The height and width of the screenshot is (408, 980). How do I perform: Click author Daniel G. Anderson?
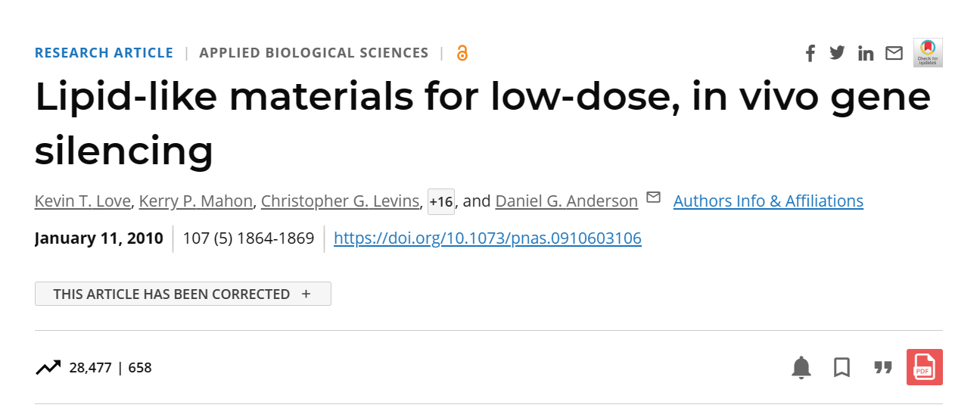[566, 201]
